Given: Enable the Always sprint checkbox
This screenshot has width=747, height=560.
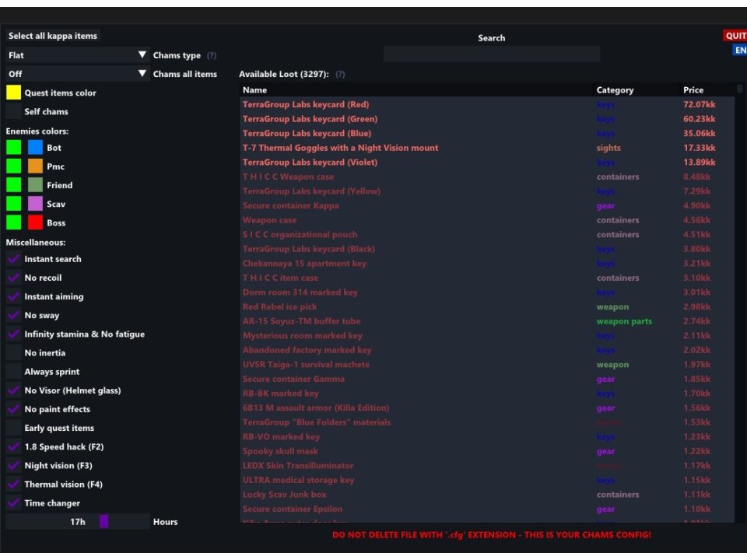Looking at the screenshot, I should point(14,372).
